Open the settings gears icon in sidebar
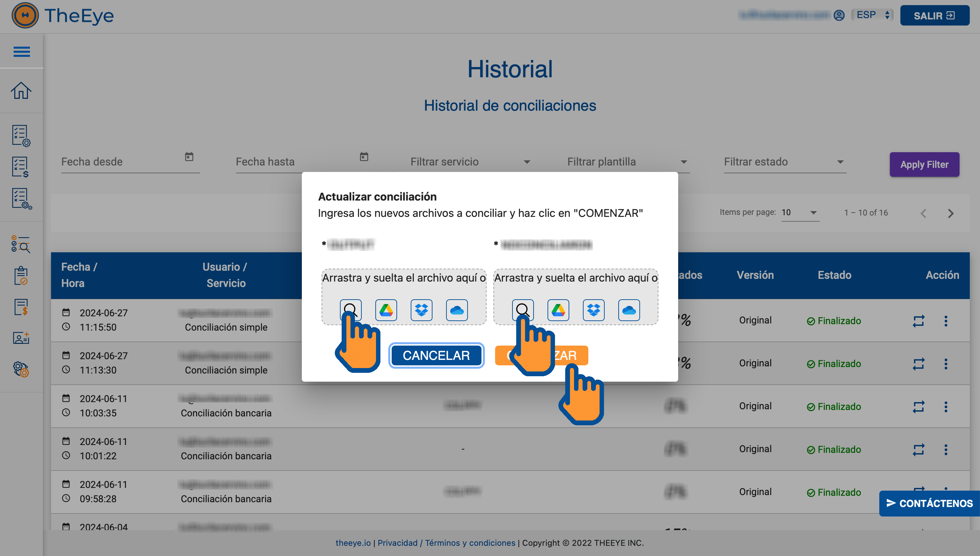Viewport: 980px width, 556px height. 21,369
